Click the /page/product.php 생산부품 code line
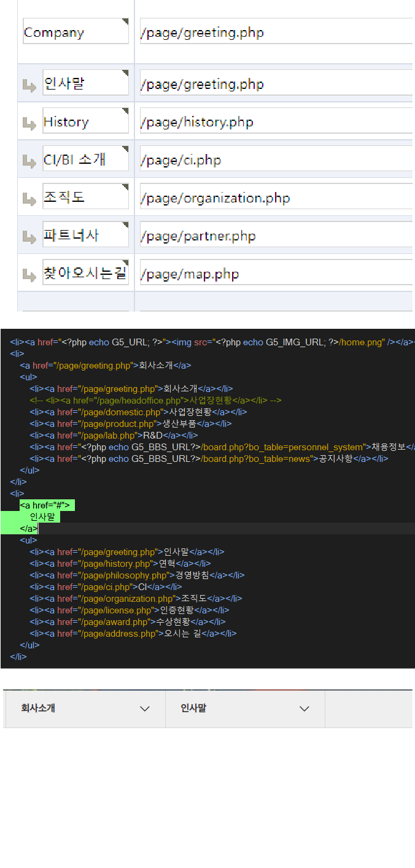The image size is (415, 868). pos(131,424)
